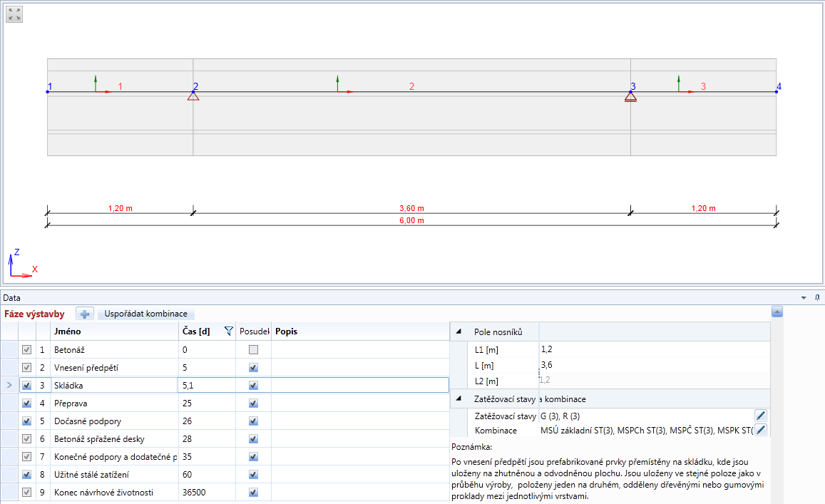Viewport: 825px width, 504px height.
Task: Click the Poznámka description text
Action: (608, 479)
